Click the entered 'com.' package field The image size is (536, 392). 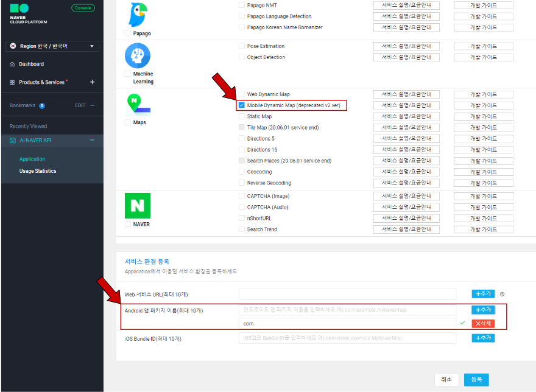click(347, 323)
